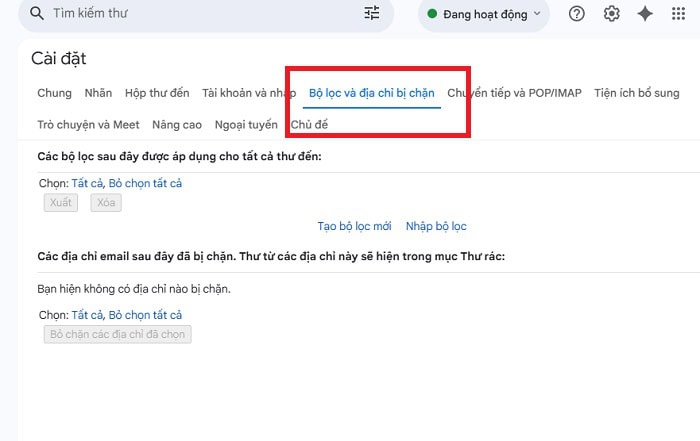Open the Google apps grid icon
This screenshot has height=441, width=700.
point(678,14)
